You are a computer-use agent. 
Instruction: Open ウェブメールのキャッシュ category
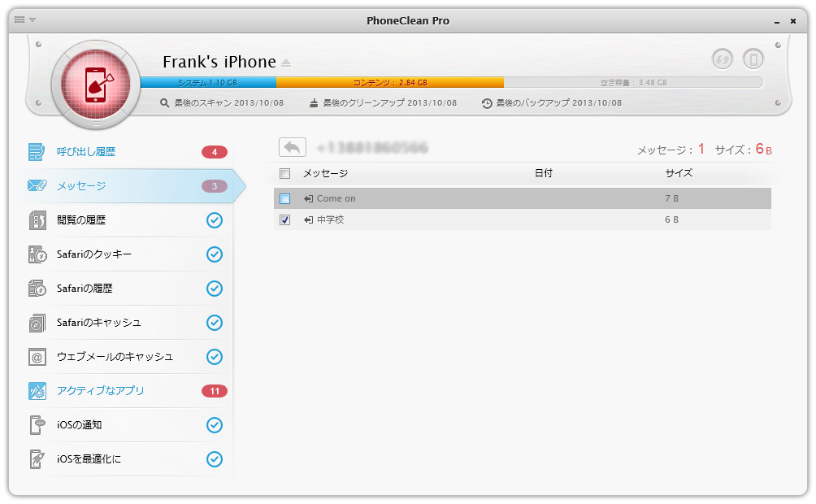point(115,357)
